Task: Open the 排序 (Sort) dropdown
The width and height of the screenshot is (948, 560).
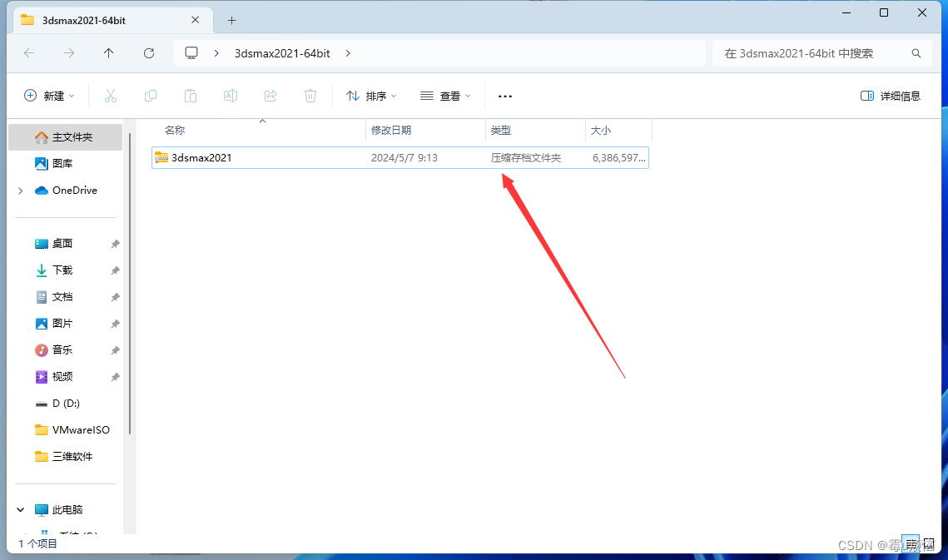Action: [371, 96]
